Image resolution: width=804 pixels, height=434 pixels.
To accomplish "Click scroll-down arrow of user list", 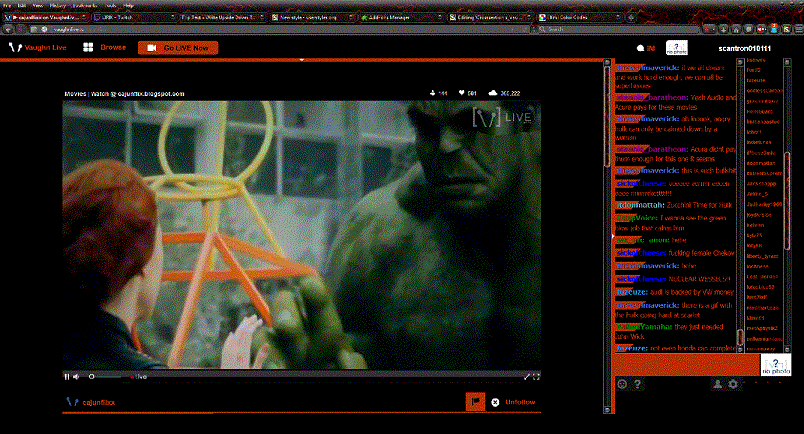I will click(x=787, y=348).
